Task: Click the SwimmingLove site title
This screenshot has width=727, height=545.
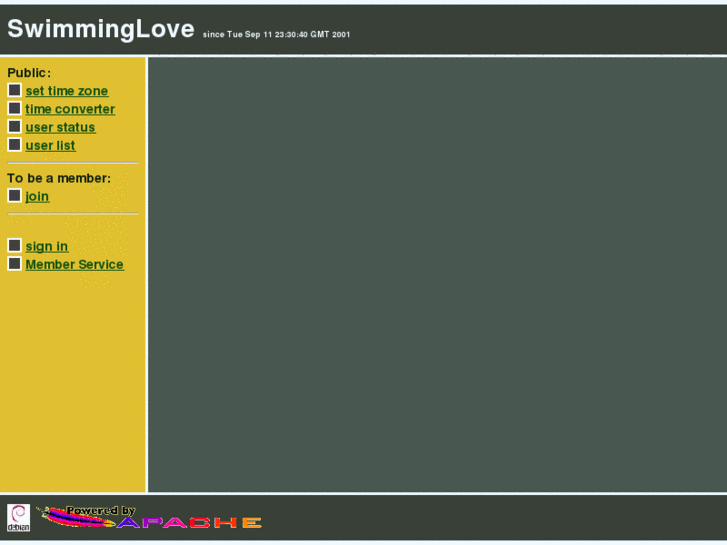Action: point(101,29)
